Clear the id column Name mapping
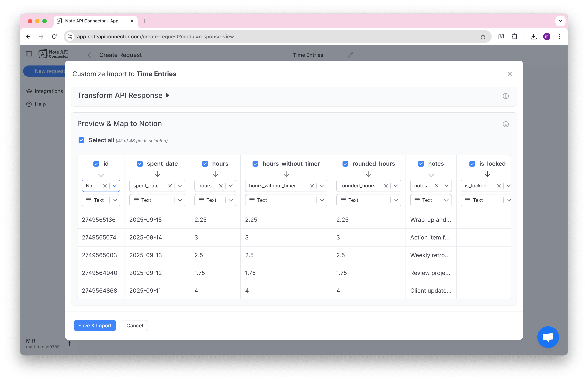This screenshot has height=382, width=588. coord(105,186)
